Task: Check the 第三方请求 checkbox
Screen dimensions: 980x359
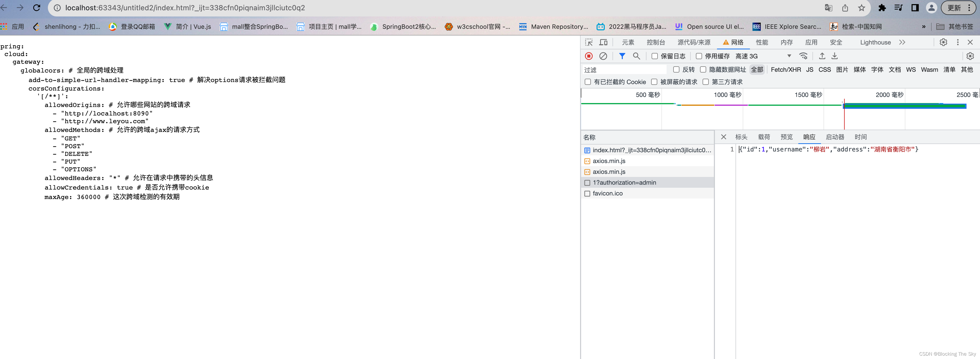Action: coord(706,82)
